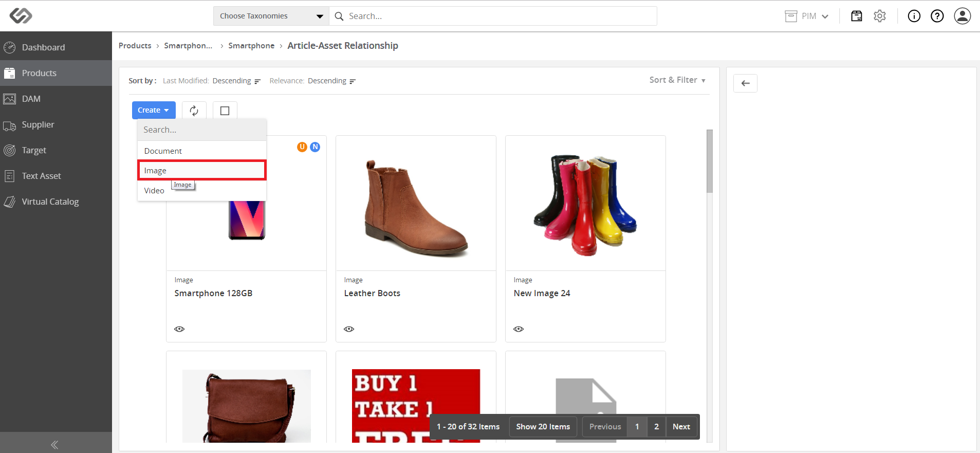Open the help question mark icon

[937, 16]
